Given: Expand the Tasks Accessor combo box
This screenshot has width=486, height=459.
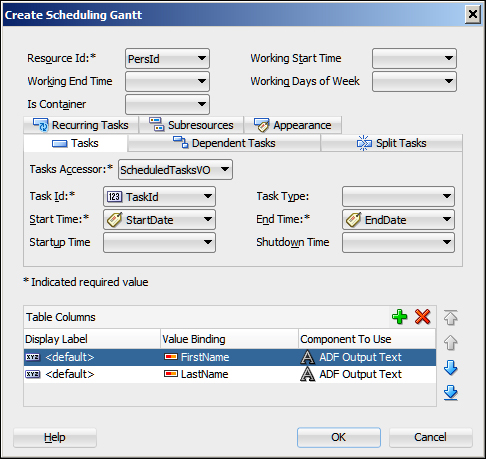Looking at the screenshot, I should (175, 170).
